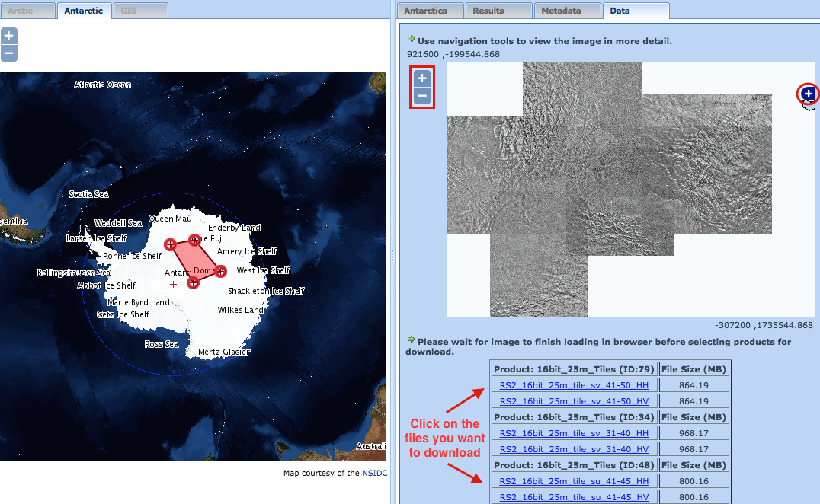Select the highlighted plus zoom tool on image viewer

click(421, 78)
